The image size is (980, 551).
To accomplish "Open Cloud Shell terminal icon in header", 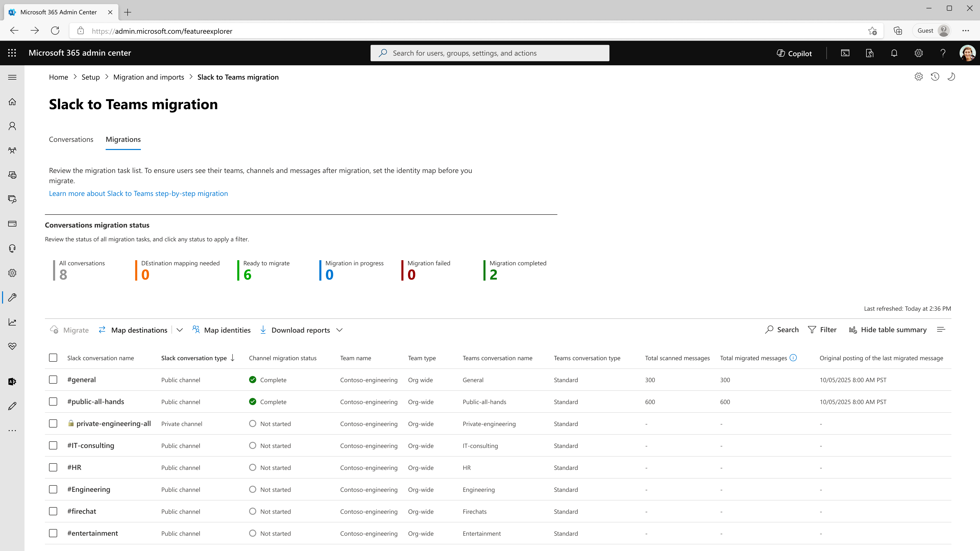I will [x=845, y=53].
